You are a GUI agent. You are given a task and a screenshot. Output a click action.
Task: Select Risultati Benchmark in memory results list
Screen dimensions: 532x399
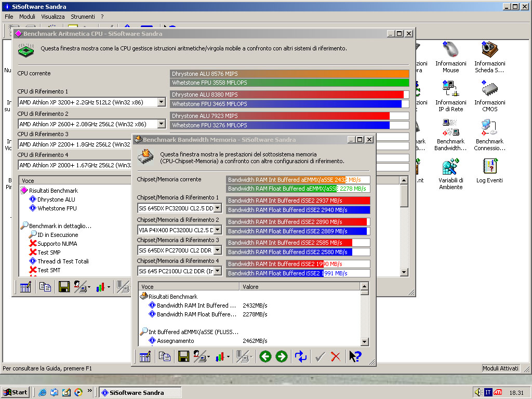[x=169, y=297]
